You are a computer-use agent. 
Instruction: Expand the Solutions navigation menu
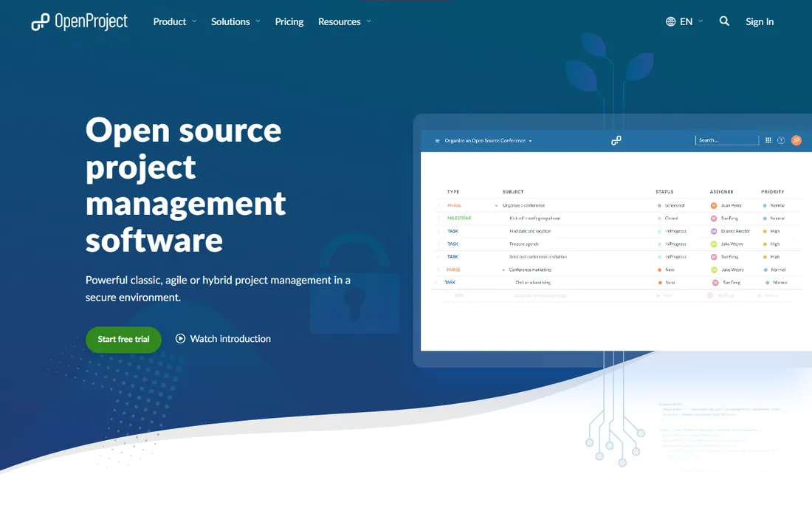(235, 21)
